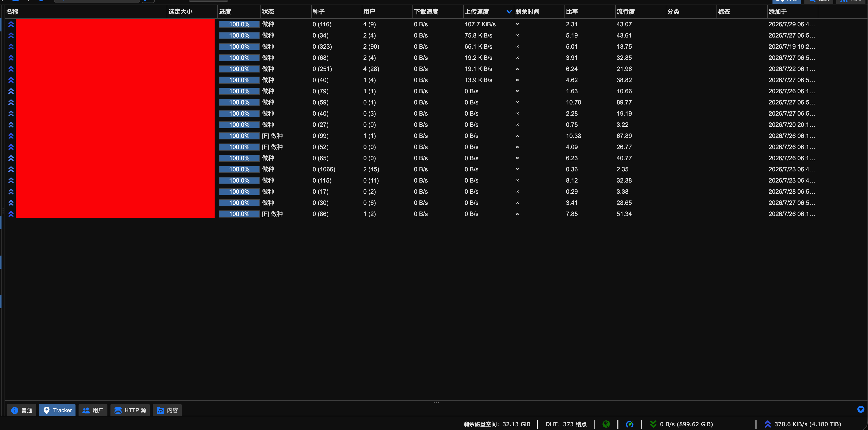Sort by the 比率 column header

[x=590, y=11]
